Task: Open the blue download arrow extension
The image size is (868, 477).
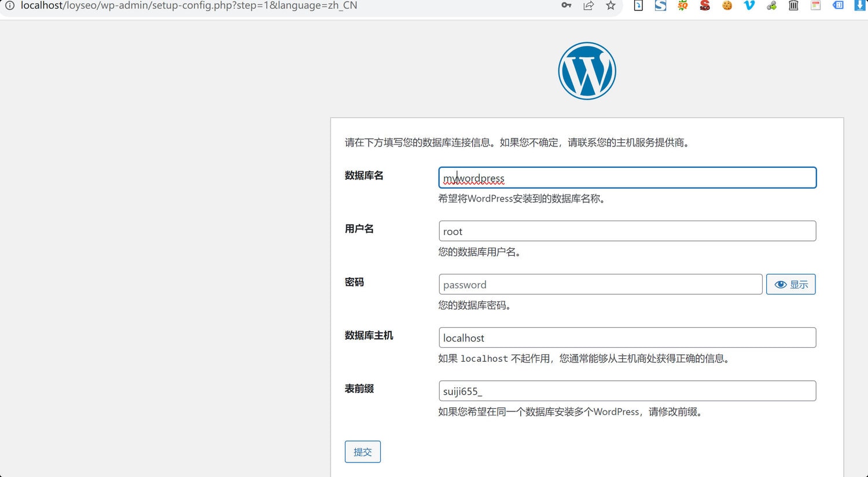Action: 860,5
